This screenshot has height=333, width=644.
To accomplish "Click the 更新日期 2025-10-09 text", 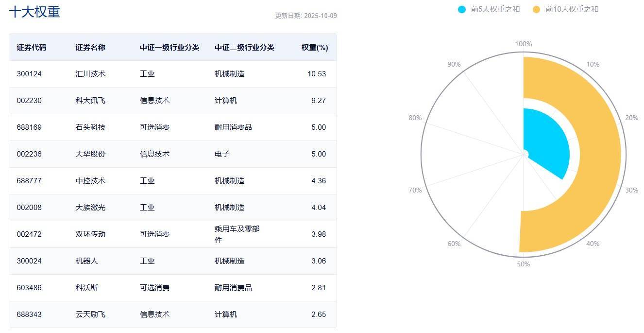I will (305, 16).
